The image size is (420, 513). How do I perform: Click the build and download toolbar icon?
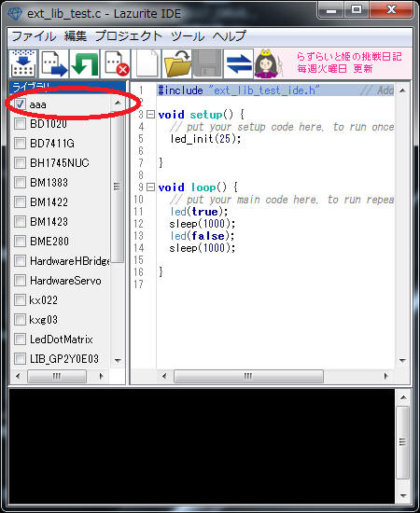pos(23,63)
